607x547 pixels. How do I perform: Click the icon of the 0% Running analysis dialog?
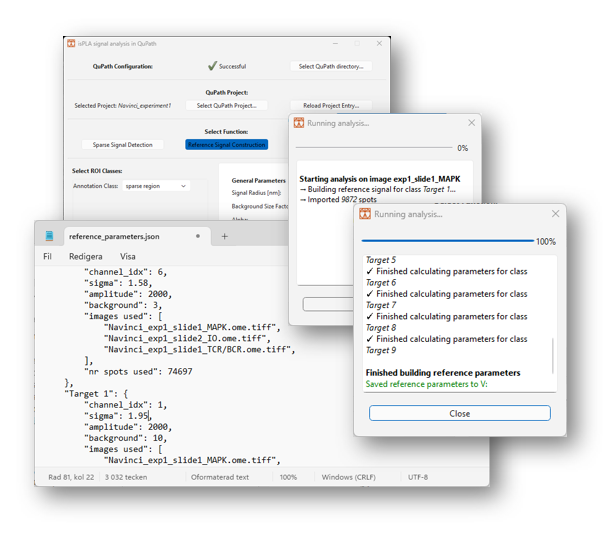[298, 123]
